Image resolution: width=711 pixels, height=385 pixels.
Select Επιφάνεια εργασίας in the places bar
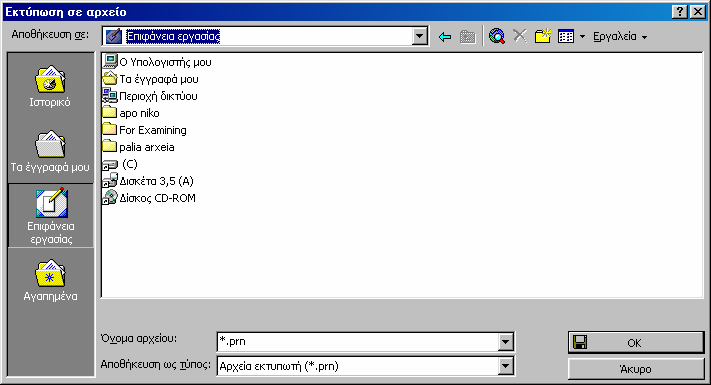click(51, 216)
